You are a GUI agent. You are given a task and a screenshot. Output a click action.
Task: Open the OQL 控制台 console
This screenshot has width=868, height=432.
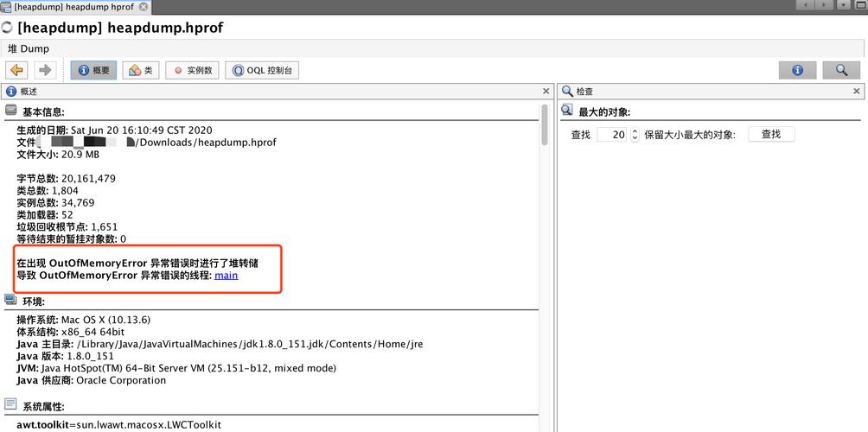[262, 70]
